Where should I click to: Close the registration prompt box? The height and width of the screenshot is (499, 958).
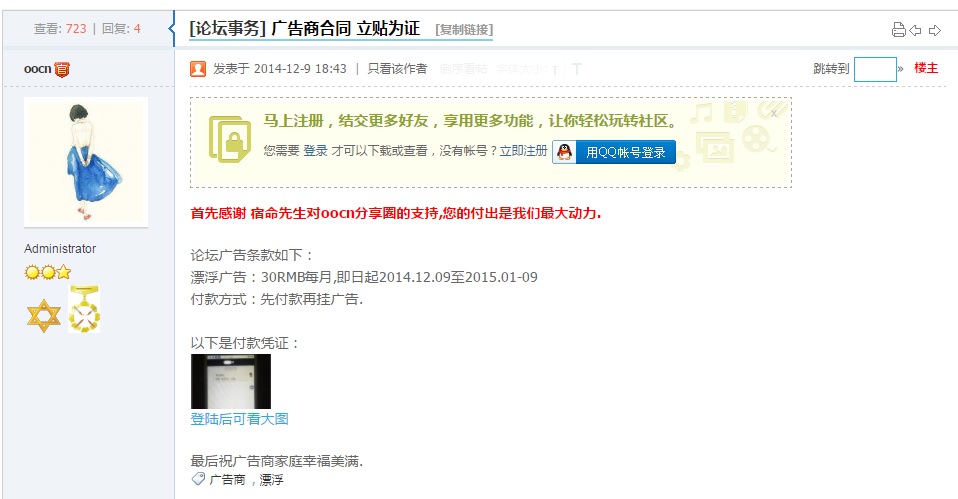click(774, 113)
